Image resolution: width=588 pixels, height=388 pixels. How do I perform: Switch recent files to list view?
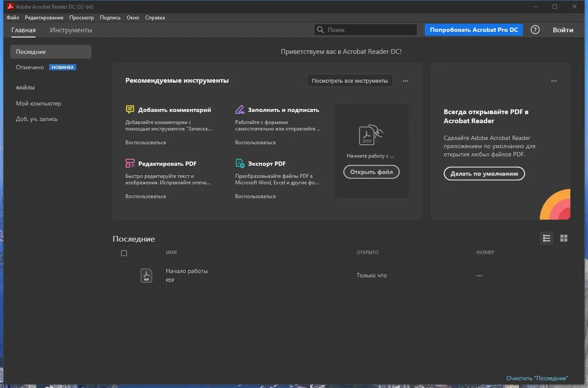tap(546, 238)
